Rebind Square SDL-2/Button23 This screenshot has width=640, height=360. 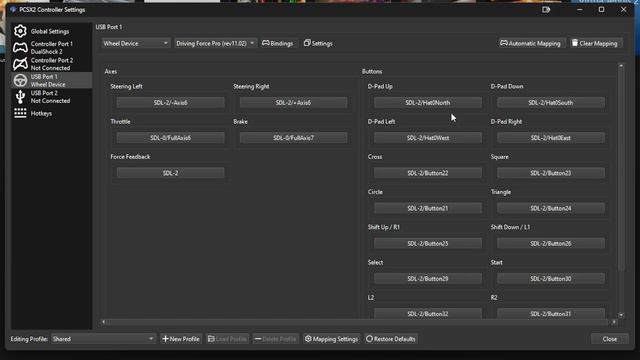pyautogui.click(x=551, y=173)
